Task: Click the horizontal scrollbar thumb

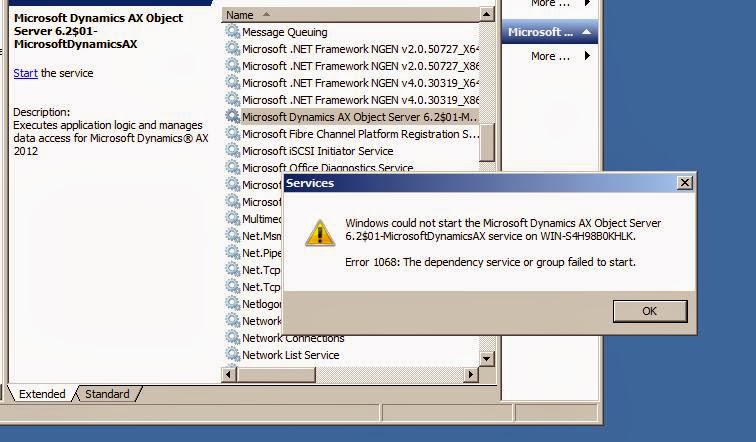Action: (x=276, y=375)
